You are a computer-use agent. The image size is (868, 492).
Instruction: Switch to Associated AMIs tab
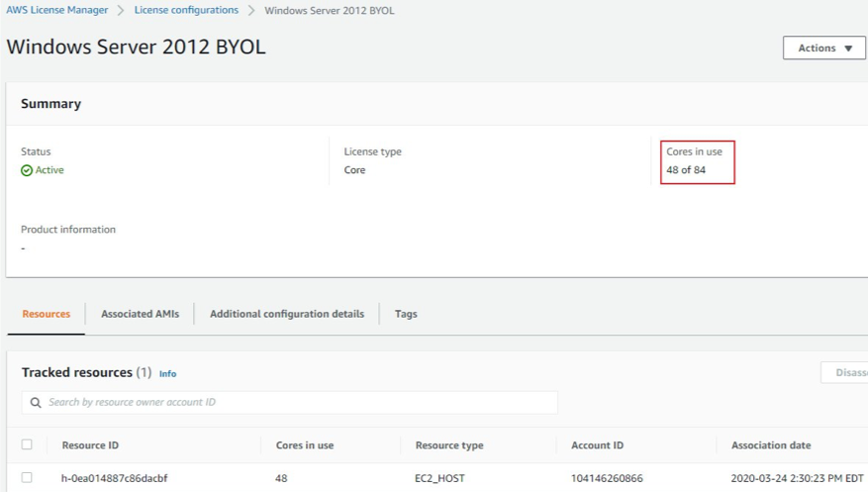pos(141,314)
